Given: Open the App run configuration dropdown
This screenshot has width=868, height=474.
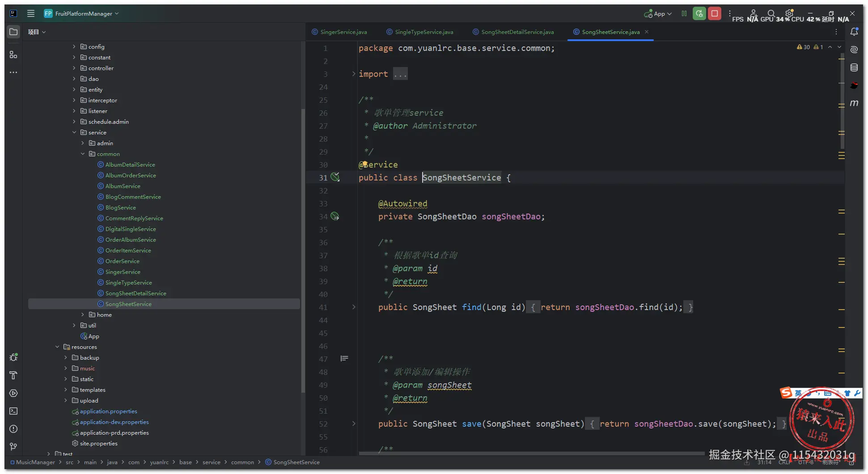Looking at the screenshot, I should (x=658, y=14).
